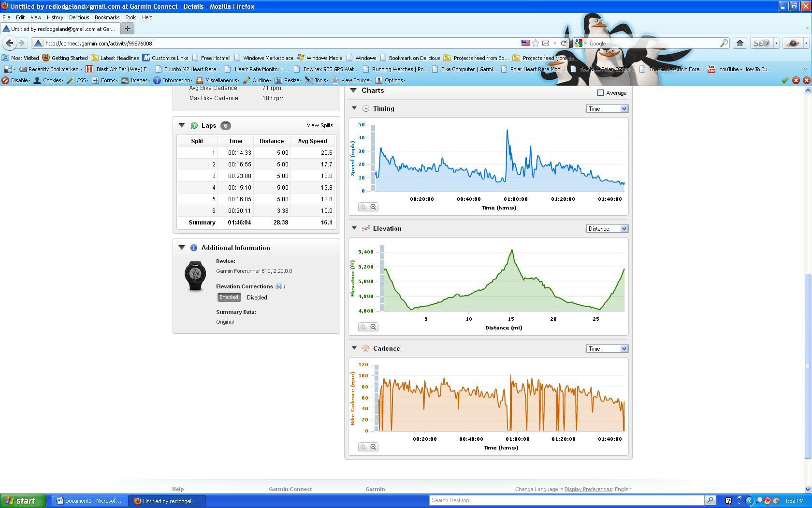Zoom out on the Elevation chart
This screenshot has height=508, width=812.
373,327
